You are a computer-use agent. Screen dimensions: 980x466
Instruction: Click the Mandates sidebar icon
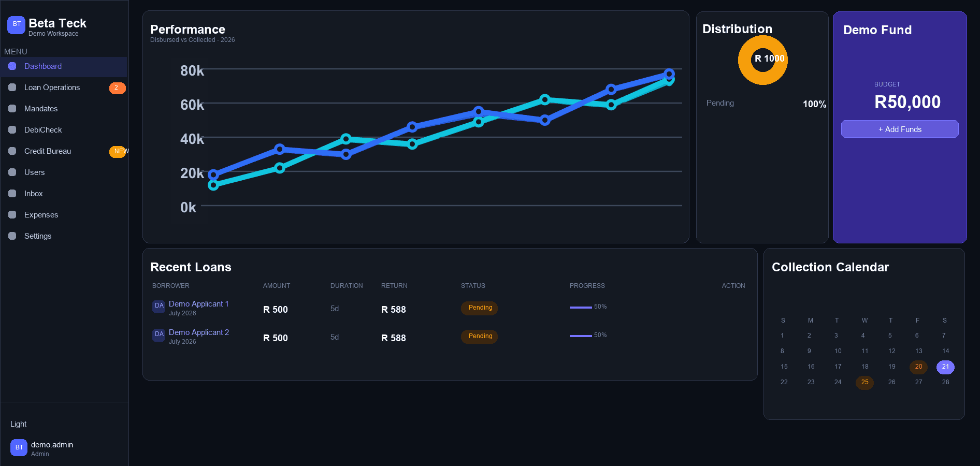(12, 109)
